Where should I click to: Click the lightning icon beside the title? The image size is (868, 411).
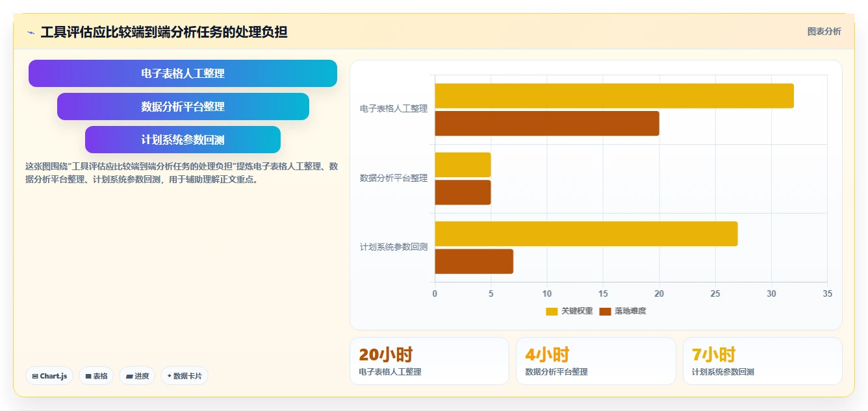click(x=31, y=32)
